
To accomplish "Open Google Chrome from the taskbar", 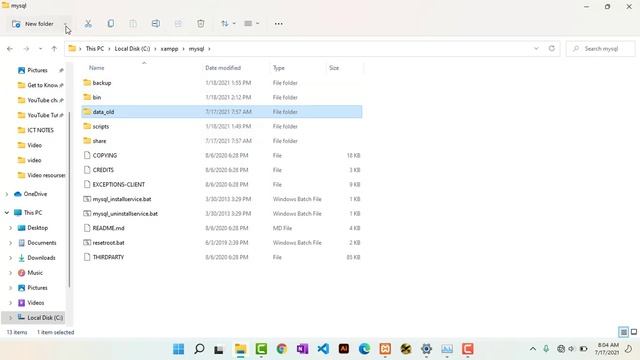I will tap(282, 349).
